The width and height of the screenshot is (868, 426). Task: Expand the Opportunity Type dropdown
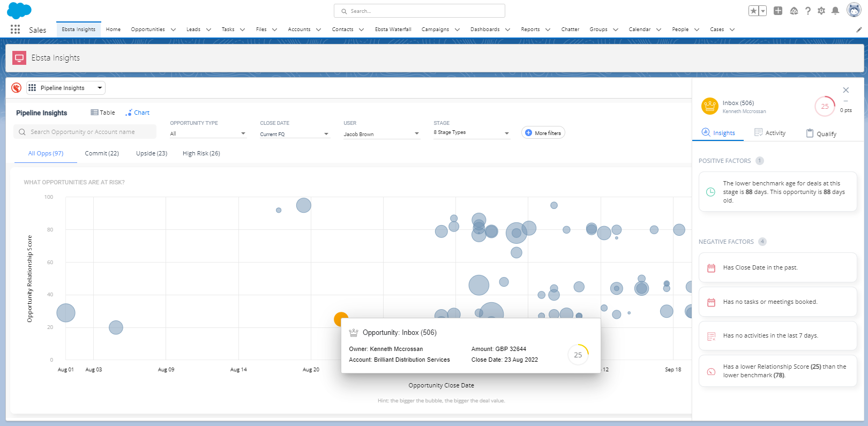(208, 133)
